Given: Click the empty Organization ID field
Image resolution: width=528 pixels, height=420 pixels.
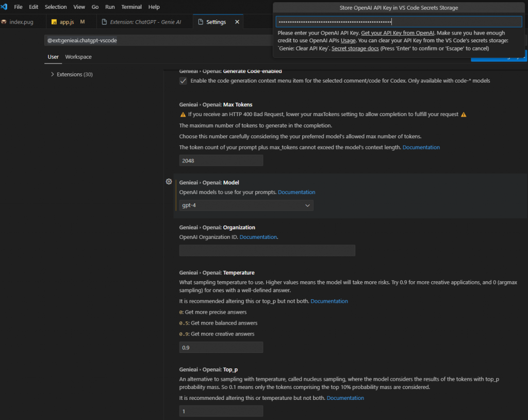Looking at the screenshot, I should 267,250.
